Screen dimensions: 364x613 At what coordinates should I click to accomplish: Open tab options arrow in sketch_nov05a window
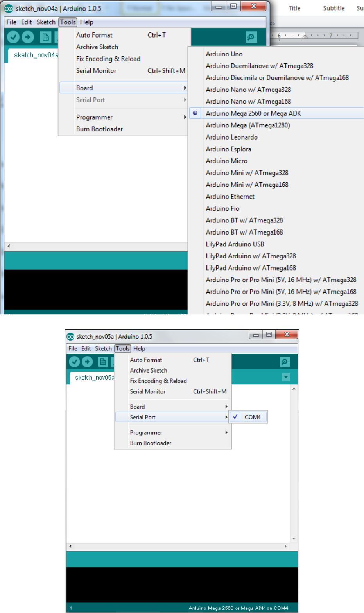point(286,377)
